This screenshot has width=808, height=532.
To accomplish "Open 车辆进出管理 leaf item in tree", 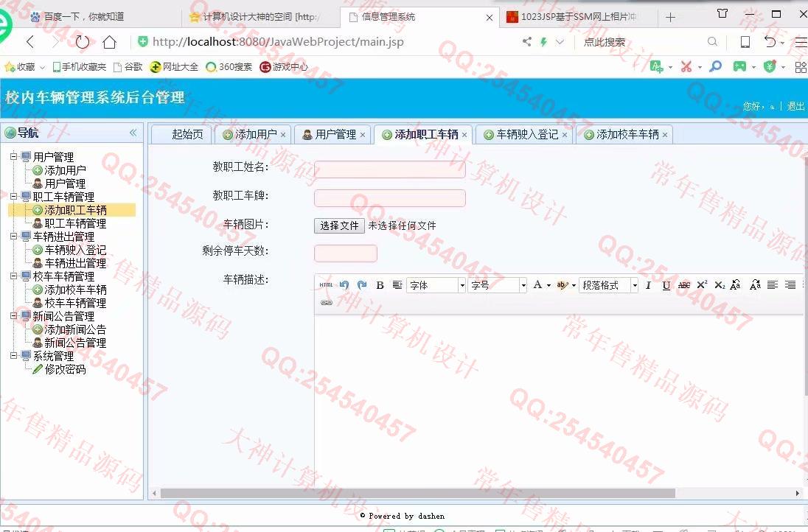I will click(x=75, y=263).
